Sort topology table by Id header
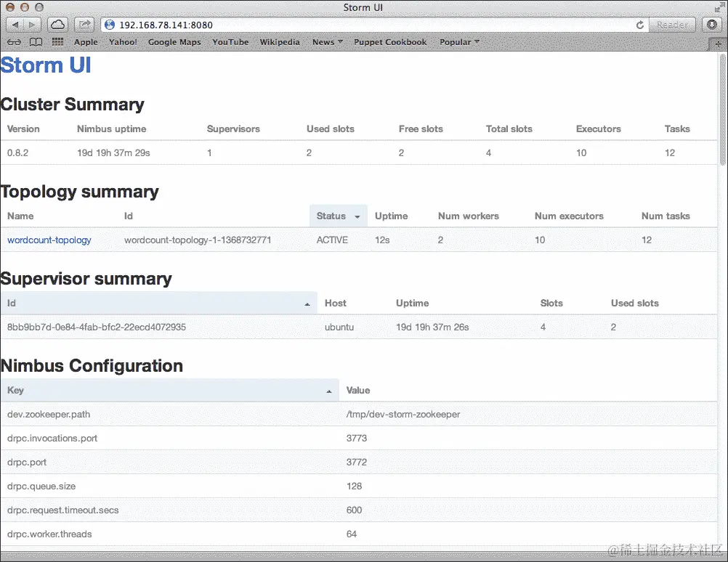 [x=128, y=216]
